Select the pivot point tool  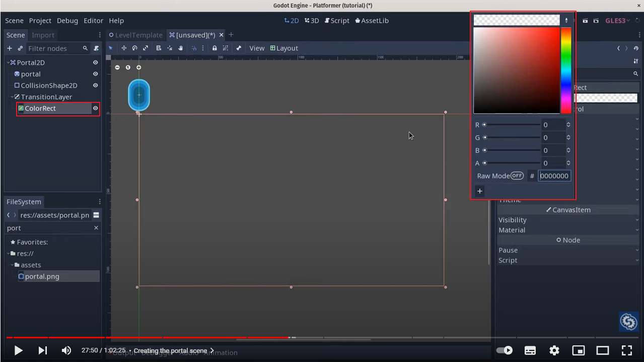point(170,48)
